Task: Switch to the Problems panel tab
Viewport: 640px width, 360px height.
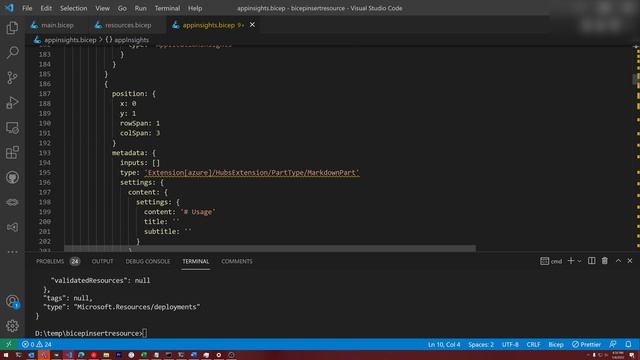Action: click(58, 261)
